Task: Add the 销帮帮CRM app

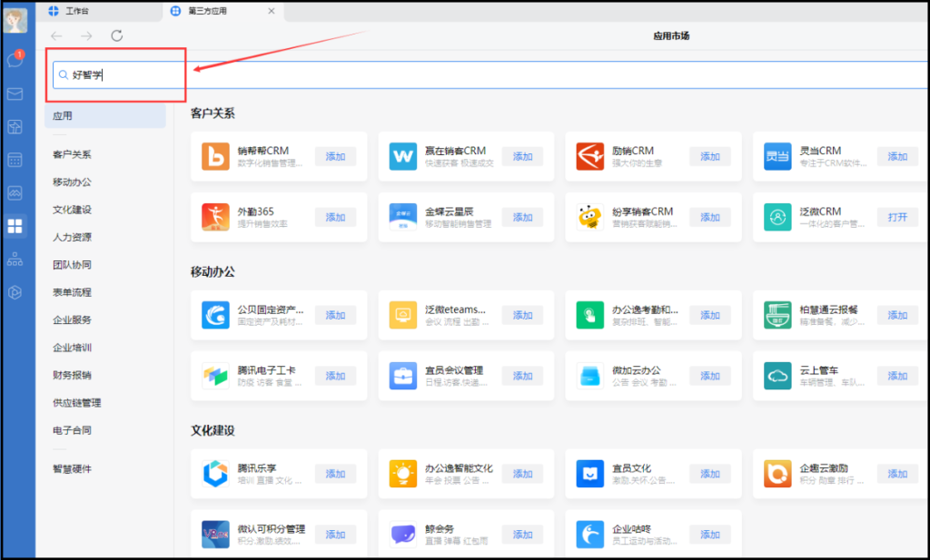Action: coord(335,156)
